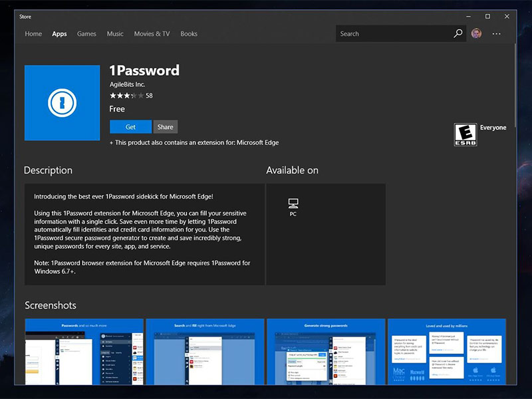Screen dimensions: 532x399
Task: Switch to the Games tab
Action: (86, 34)
